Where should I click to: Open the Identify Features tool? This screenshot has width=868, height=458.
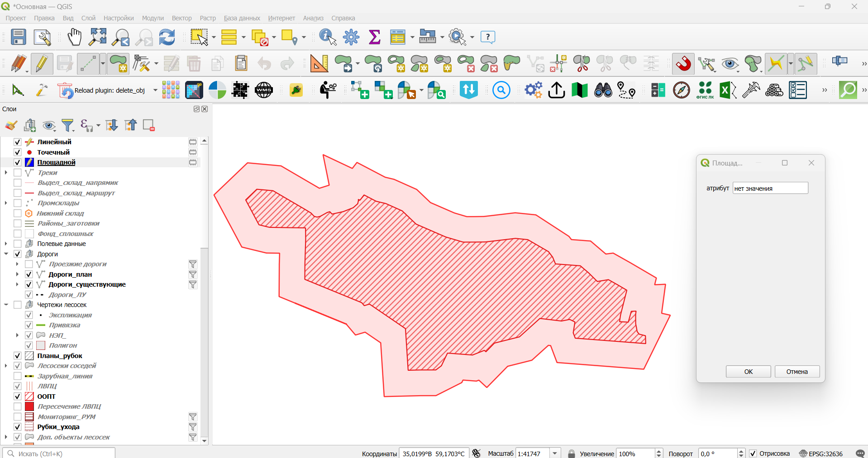tap(328, 37)
